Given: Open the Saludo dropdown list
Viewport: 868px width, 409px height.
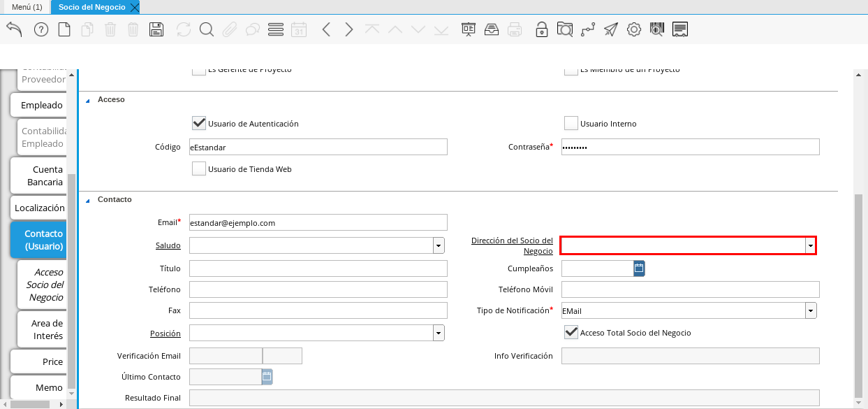Looking at the screenshot, I should (439, 246).
